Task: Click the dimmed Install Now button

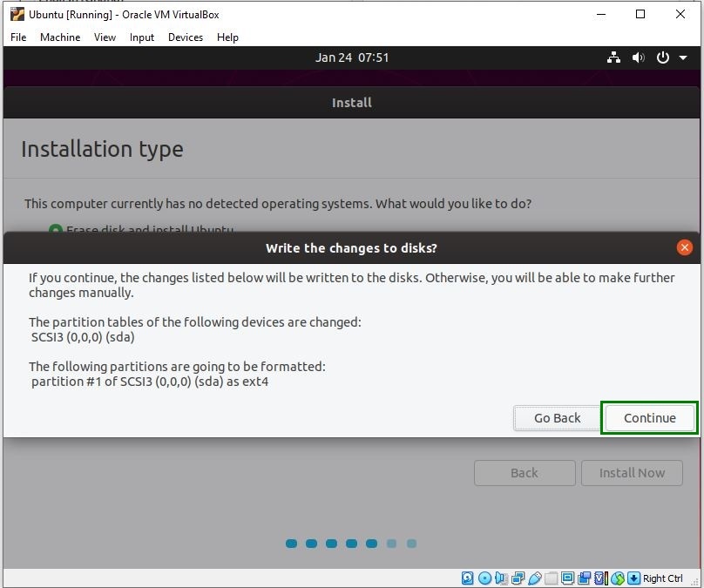Action: click(632, 473)
